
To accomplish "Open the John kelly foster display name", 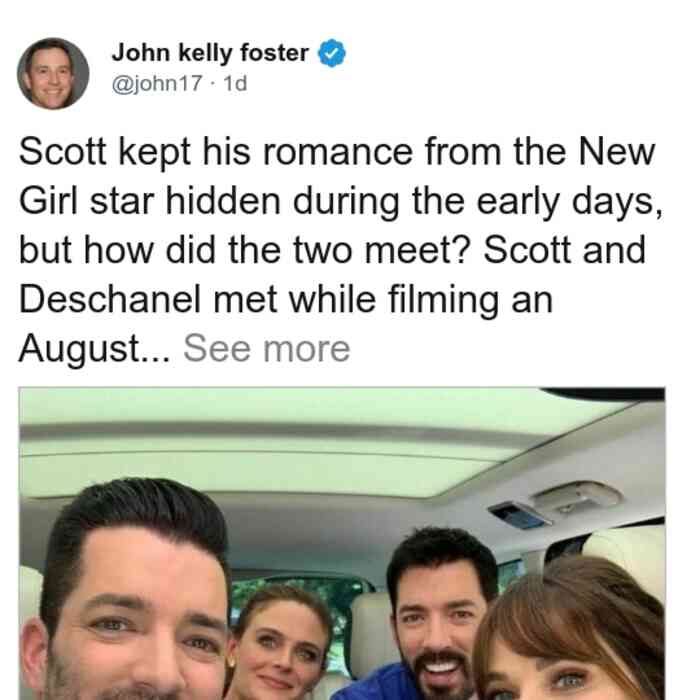I will point(210,53).
